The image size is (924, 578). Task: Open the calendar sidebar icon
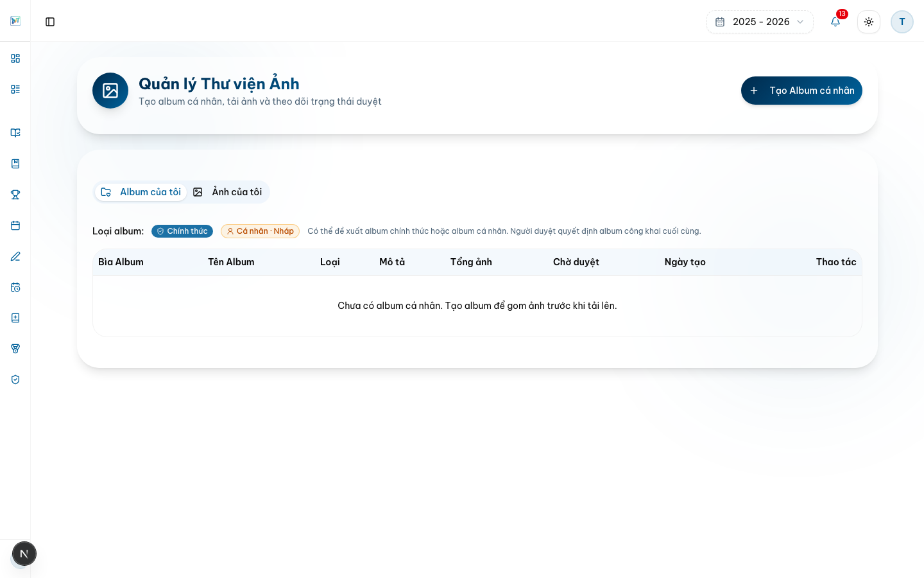(15, 225)
